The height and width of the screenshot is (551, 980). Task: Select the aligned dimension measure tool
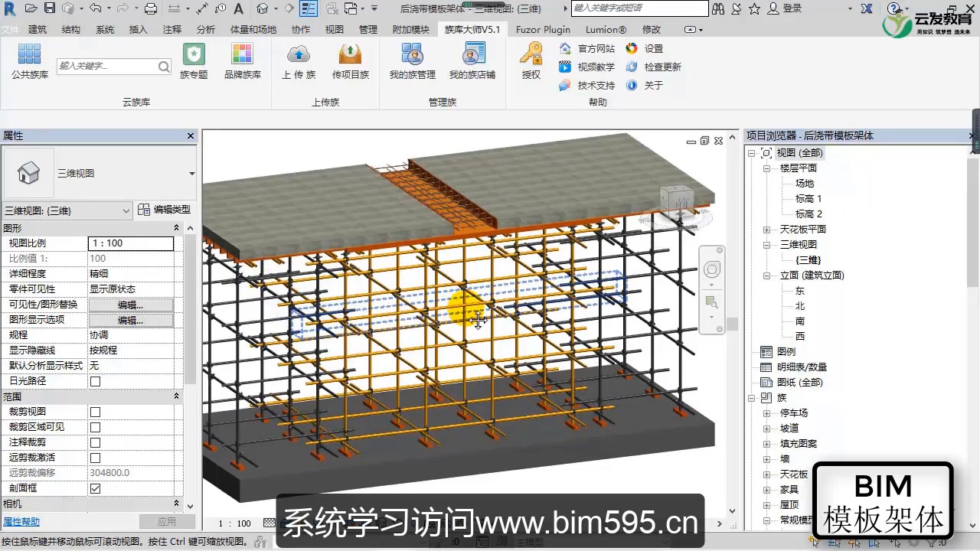(x=202, y=8)
